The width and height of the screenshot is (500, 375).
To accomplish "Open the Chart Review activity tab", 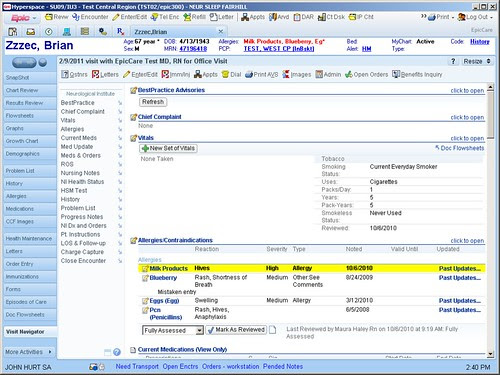I will [30, 90].
